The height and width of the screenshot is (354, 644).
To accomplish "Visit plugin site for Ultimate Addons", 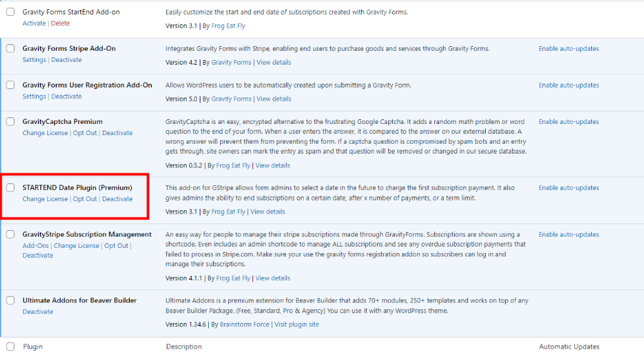I will [x=297, y=324].
